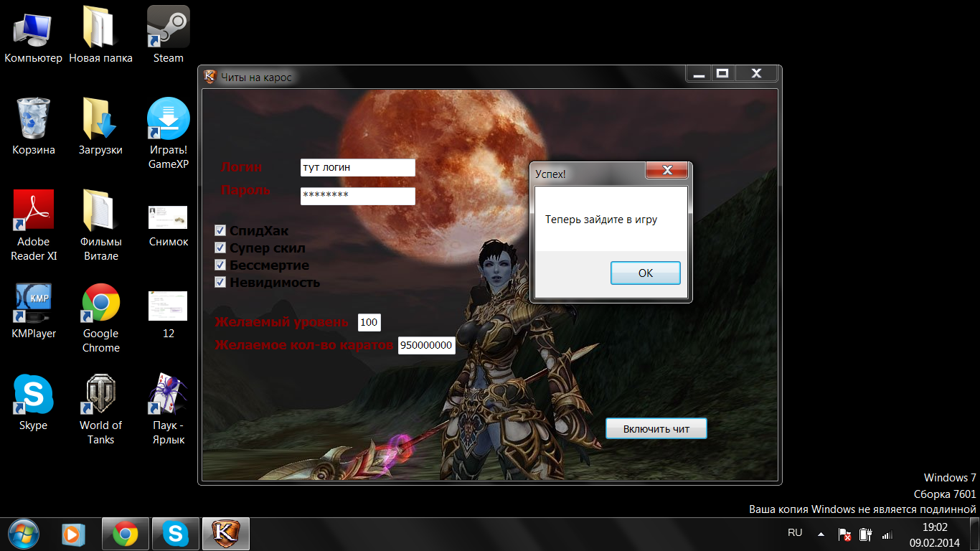
Task: Click the Пароль password field
Action: coord(358,196)
